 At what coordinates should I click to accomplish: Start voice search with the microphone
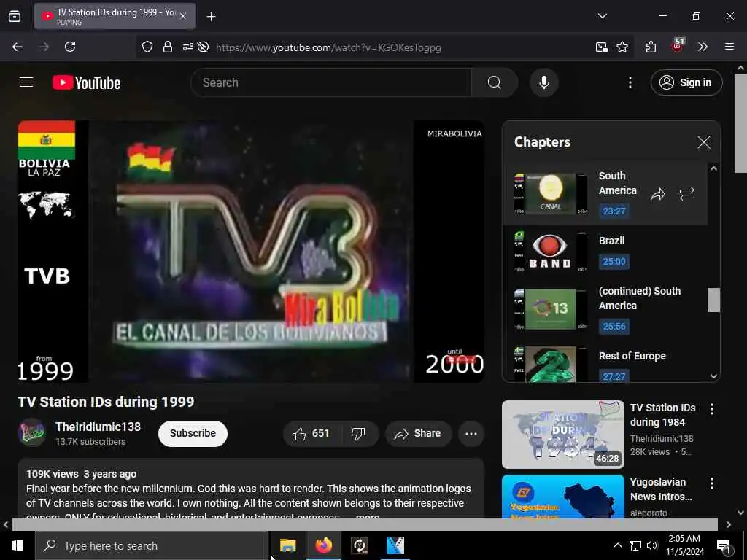tap(543, 82)
